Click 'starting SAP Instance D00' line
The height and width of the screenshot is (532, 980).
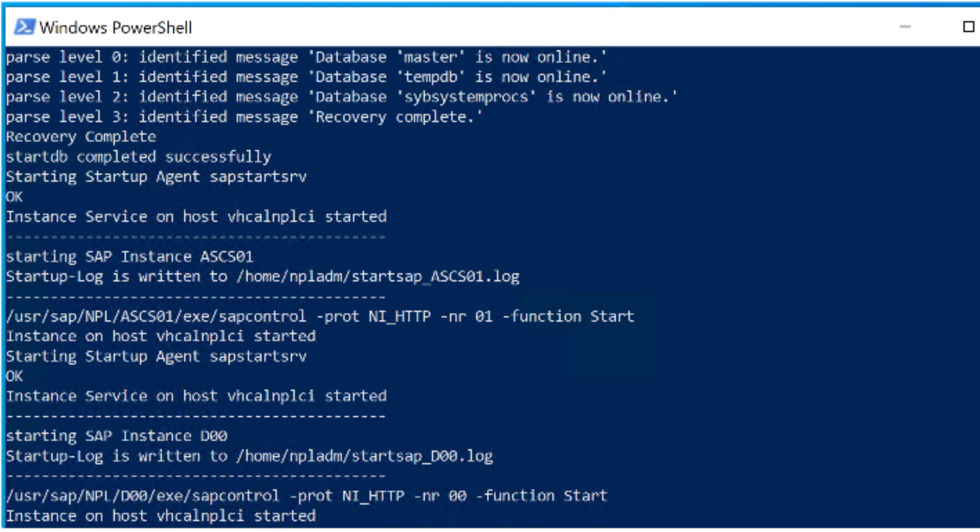tap(116, 436)
